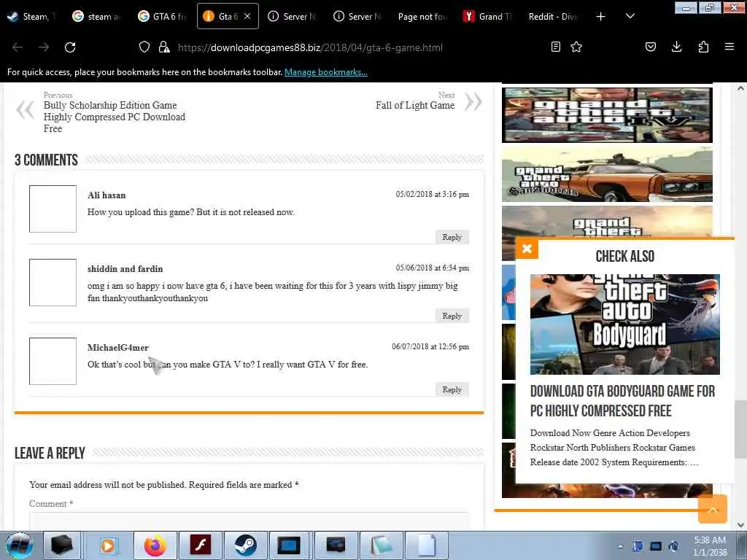This screenshot has height=560, width=747.
Task: Open the Windows Start menu orb
Action: (20, 545)
